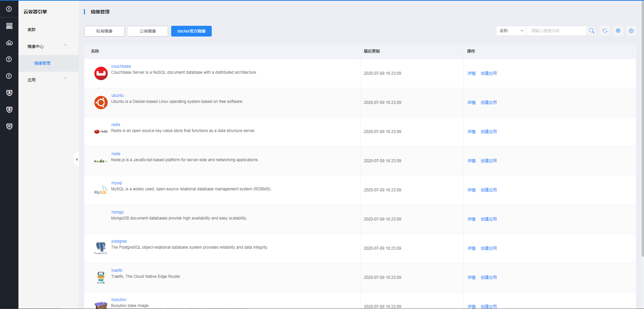Click the magnifier search icon
644x309 pixels.
(x=591, y=31)
